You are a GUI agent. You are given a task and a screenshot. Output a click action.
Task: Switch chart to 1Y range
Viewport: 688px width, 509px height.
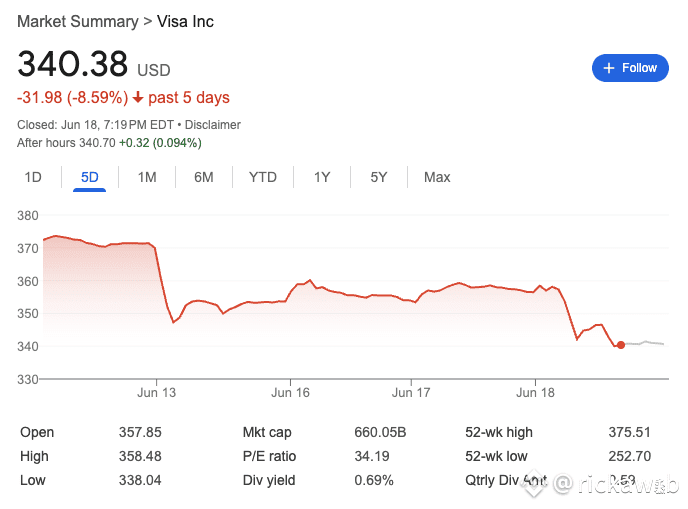pos(322,177)
